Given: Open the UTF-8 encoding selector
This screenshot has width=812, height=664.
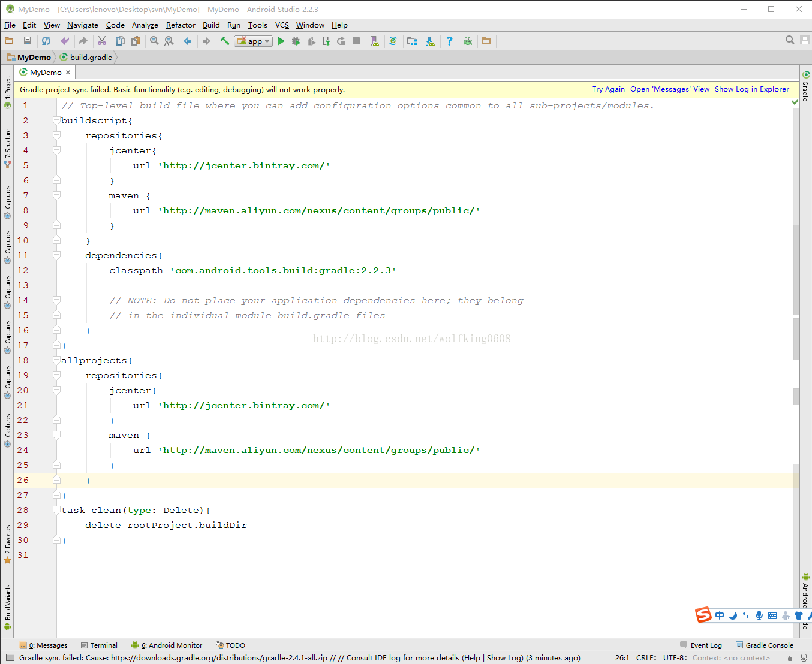Looking at the screenshot, I should [675, 658].
